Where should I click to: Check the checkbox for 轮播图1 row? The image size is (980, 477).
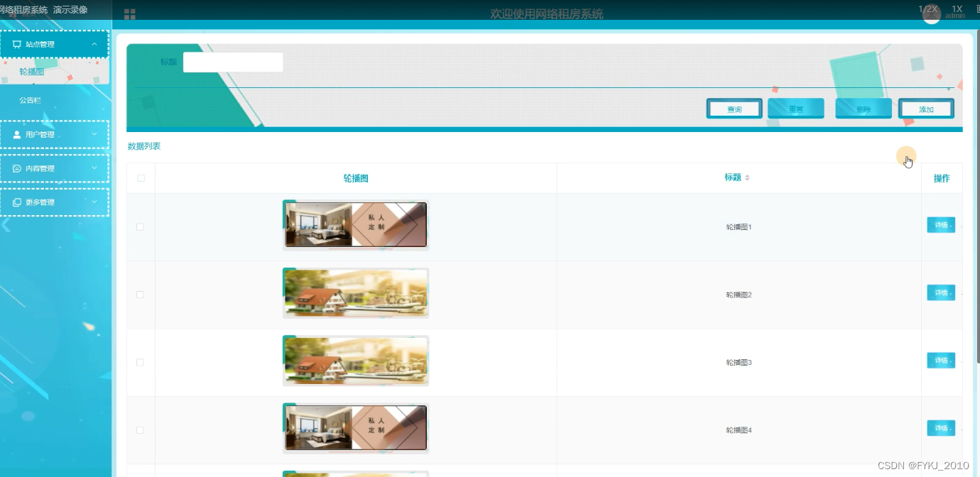click(140, 227)
